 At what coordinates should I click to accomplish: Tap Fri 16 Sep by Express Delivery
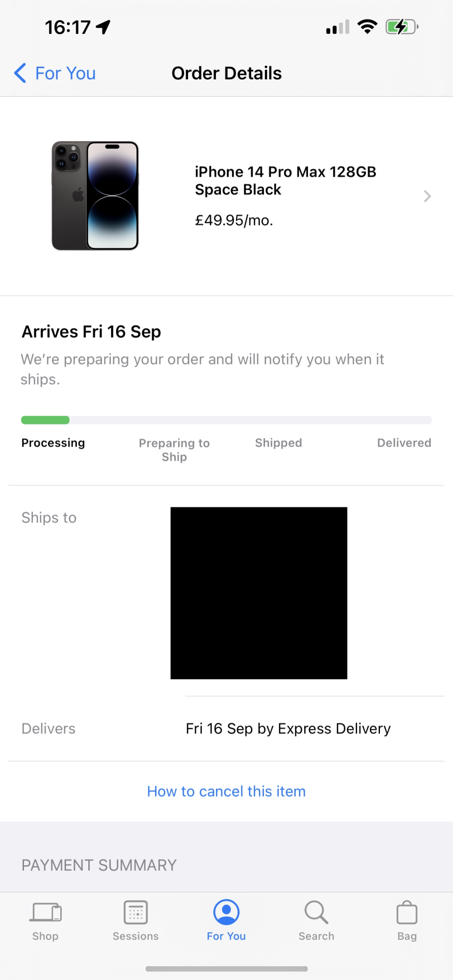click(288, 729)
